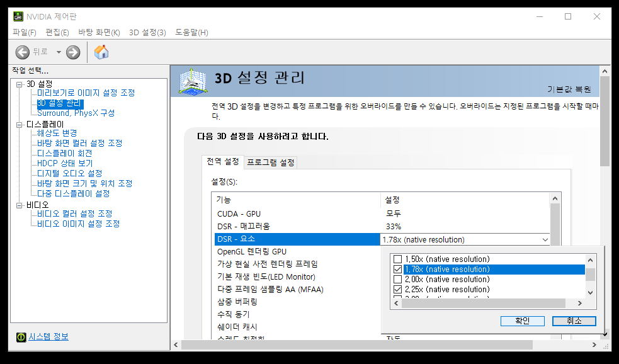Screen dimensions: 619x364
Task: Select the 삼중 버퍼링 row
Action: click(x=297, y=302)
